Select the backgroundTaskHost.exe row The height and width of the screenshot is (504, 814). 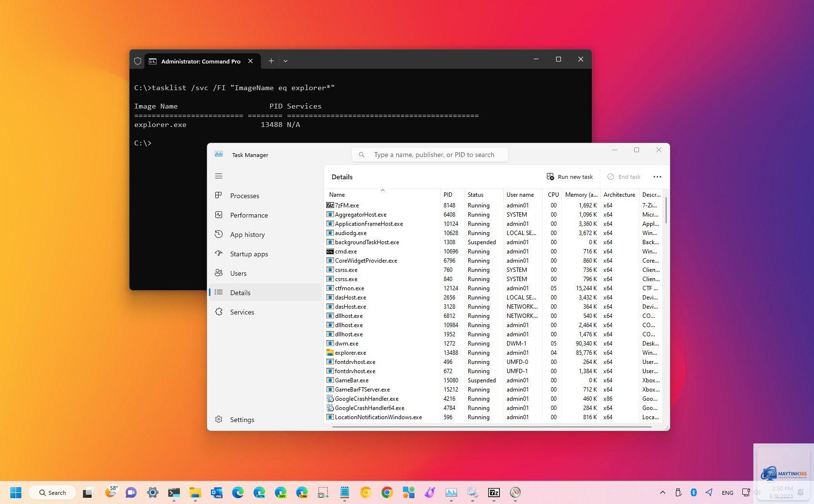[494, 242]
